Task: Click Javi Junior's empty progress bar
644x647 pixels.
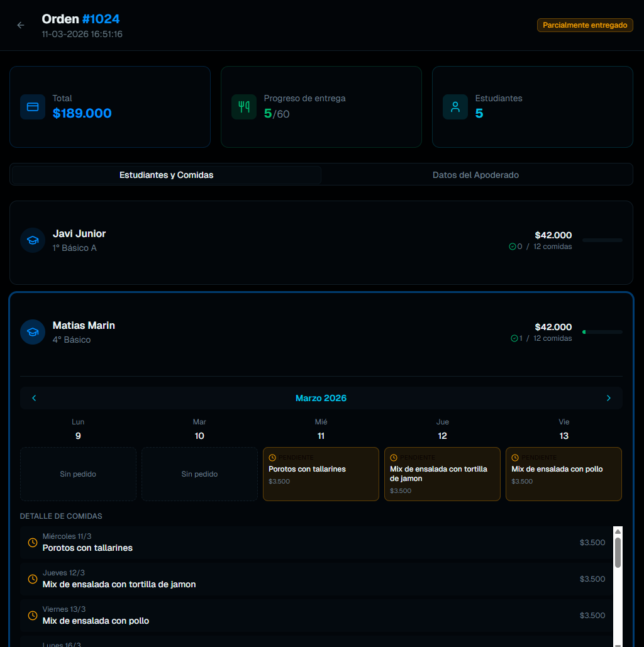Action: click(x=602, y=240)
